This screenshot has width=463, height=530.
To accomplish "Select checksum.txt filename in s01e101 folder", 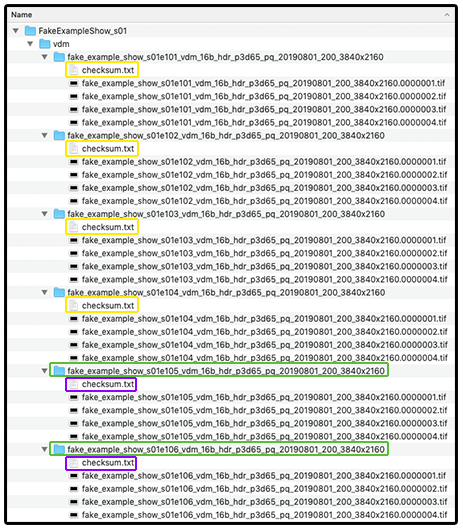I will 108,70.
